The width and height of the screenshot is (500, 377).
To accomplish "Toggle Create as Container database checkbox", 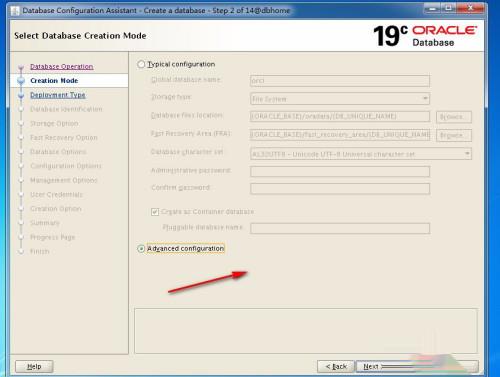I will (x=155, y=212).
